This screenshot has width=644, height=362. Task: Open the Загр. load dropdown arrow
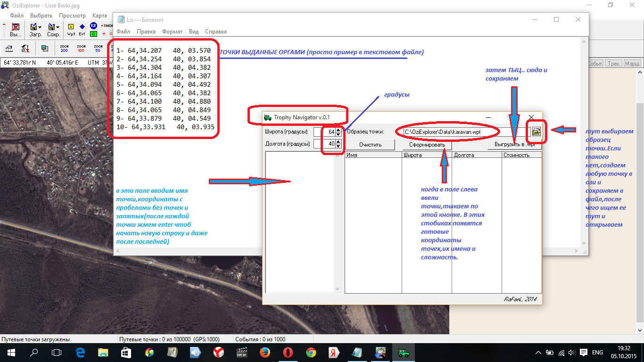pos(40,27)
